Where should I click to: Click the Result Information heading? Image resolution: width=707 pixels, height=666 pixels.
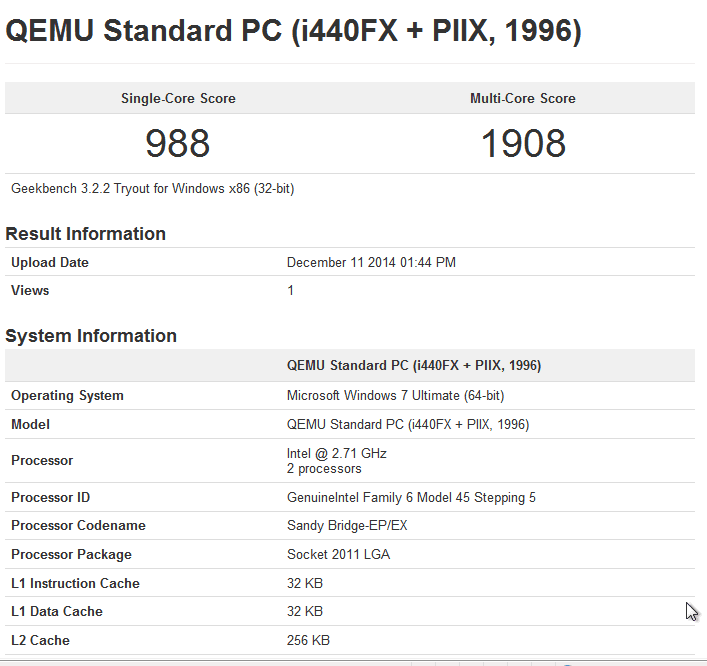point(86,234)
